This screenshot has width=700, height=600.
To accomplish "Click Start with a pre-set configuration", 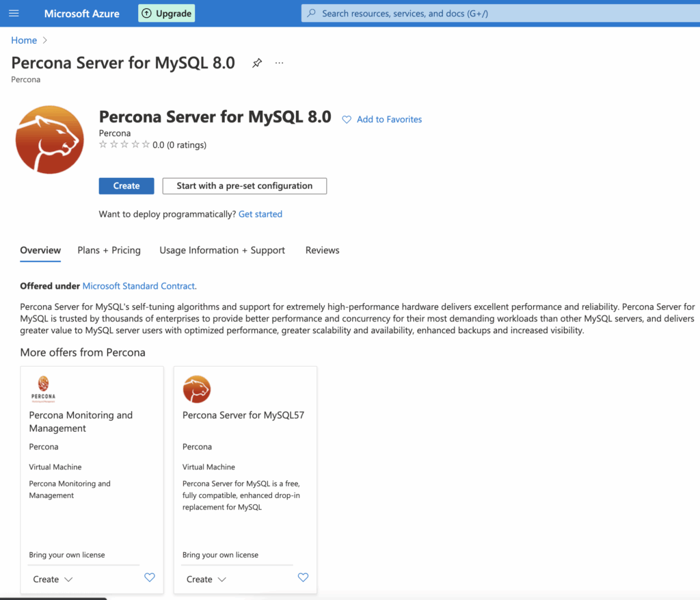I will 244,186.
